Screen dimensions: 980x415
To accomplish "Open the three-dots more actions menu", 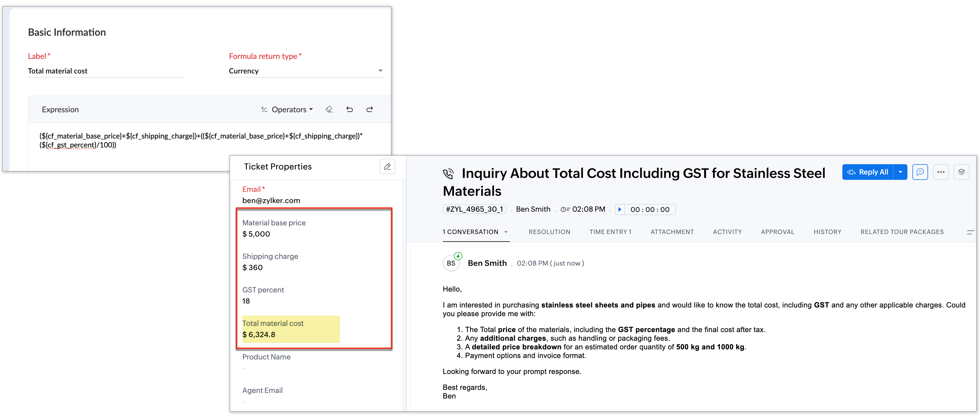I will (x=941, y=172).
